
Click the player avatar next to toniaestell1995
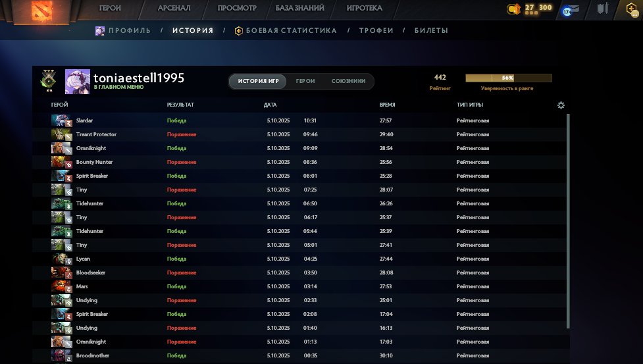(78, 82)
